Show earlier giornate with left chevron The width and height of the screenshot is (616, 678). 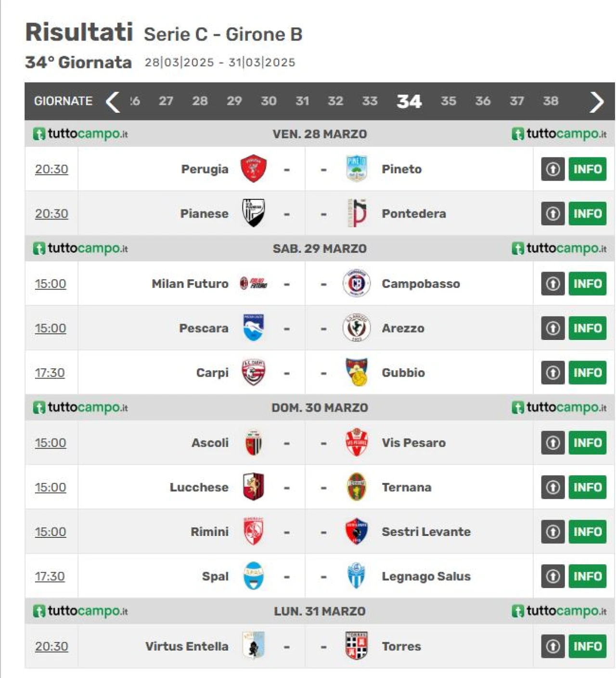click(x=113, y=102)
